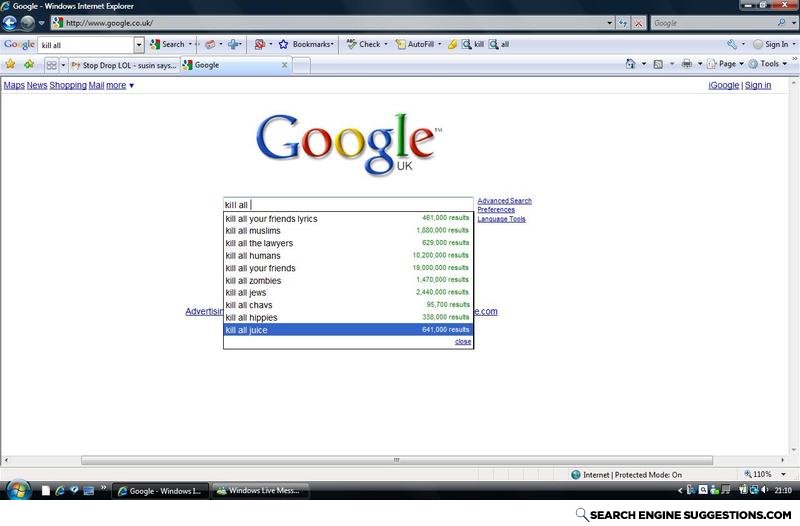Refresh the page with the refresh arrows icon
This screenshot has width=800, height=526.
coord(623,23)
